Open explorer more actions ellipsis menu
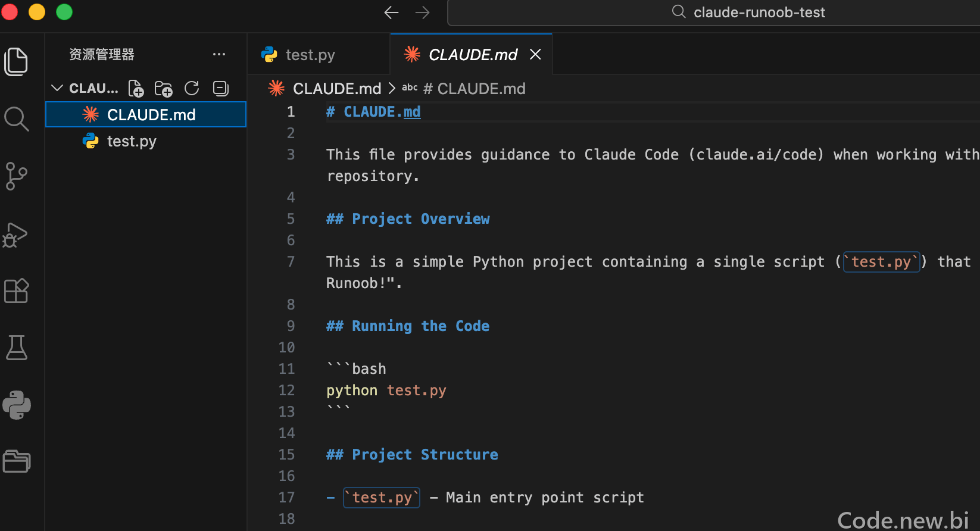This screenshot has width=980, height=531. (219, 54)
